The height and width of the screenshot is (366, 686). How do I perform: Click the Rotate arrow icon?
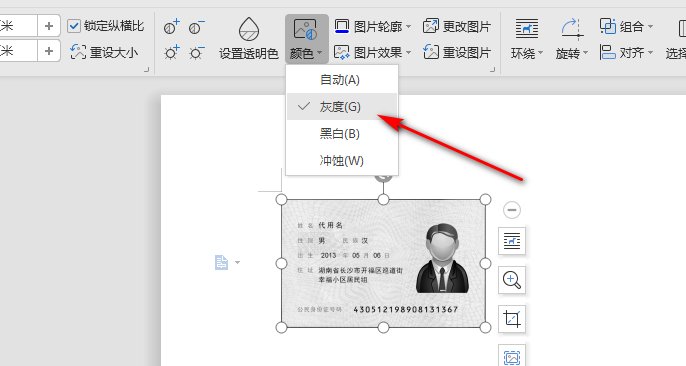pos(571,29)
